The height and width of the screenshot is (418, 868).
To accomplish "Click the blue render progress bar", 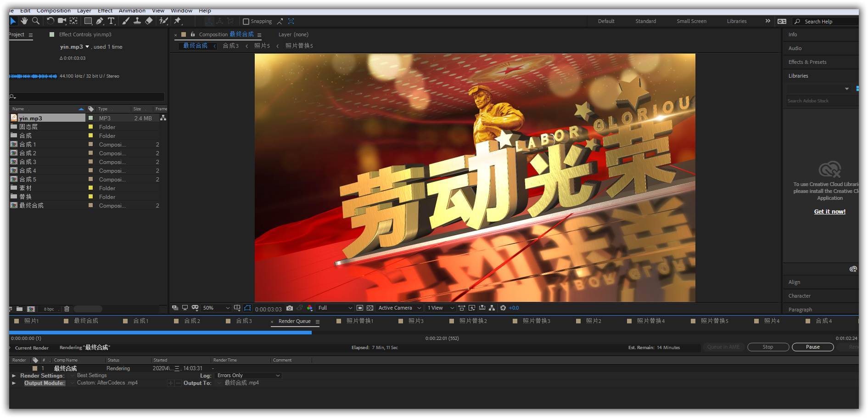I will tap(160, 333).
